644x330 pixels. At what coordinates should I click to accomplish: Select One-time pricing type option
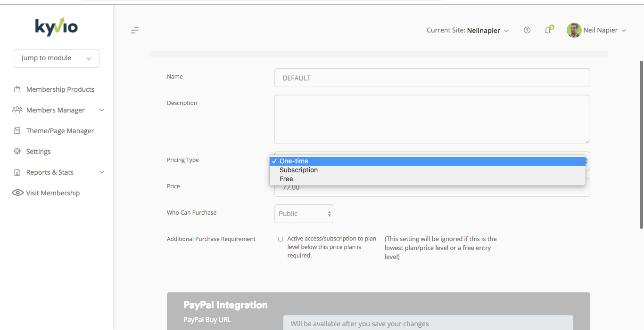(428, 161)
